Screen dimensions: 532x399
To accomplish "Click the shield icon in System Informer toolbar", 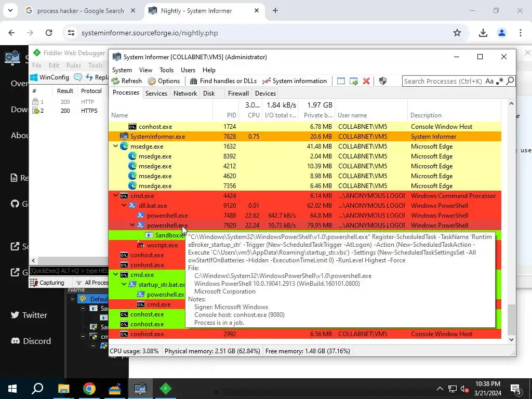I will [x=383, y=81].
